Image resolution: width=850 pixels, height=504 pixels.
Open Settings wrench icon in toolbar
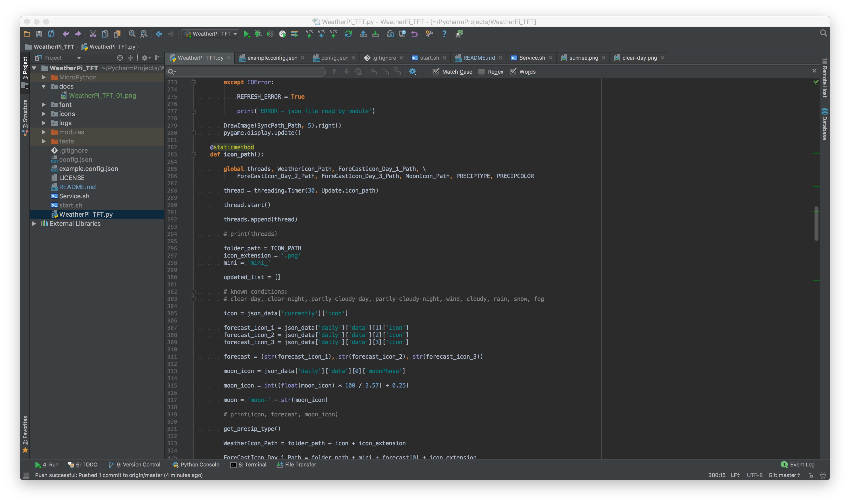pyautogui.click(x=429, y=34)
